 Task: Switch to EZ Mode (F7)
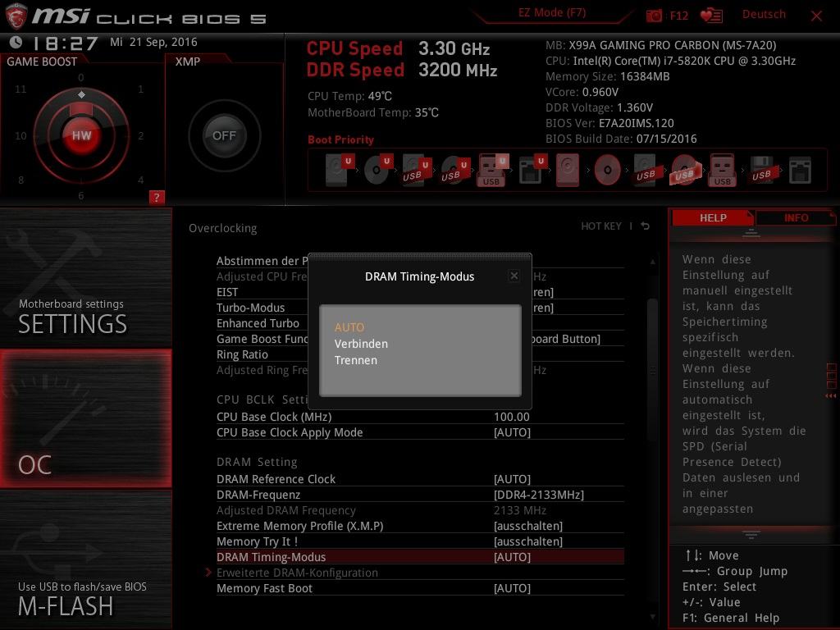coord(552,13)
